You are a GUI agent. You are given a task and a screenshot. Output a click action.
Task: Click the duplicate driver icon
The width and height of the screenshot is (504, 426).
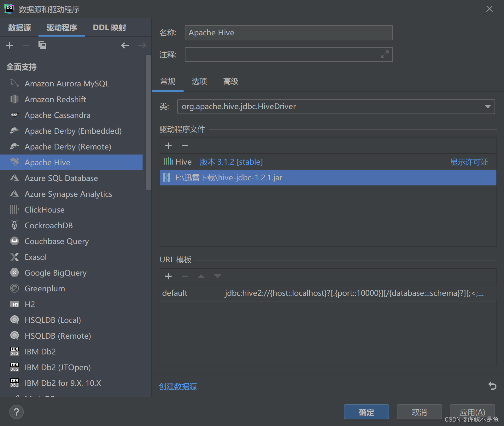pyautogui.click(x=42, y=45)
